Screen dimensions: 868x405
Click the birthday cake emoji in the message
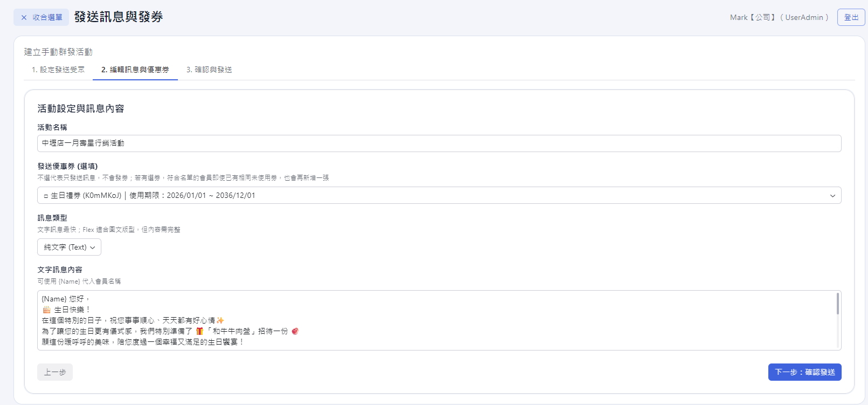[x=46, y=310]
